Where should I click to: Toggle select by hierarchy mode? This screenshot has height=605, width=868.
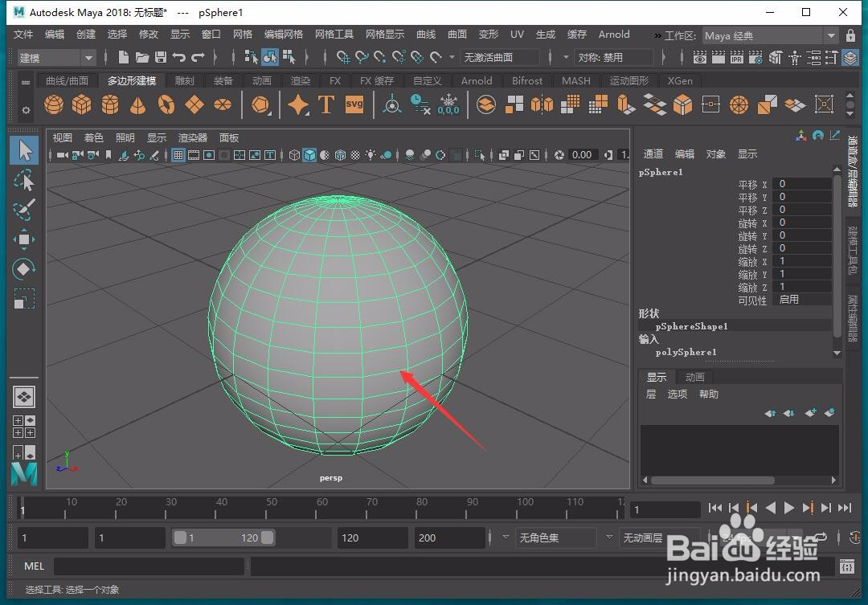(251, 57)
